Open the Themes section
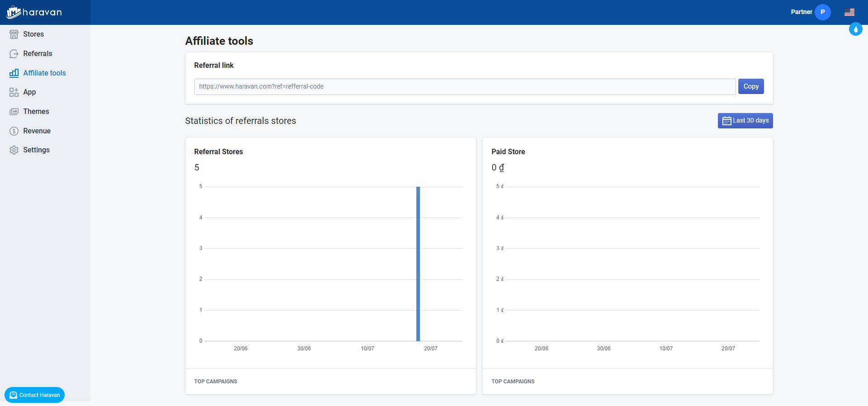 36,112
